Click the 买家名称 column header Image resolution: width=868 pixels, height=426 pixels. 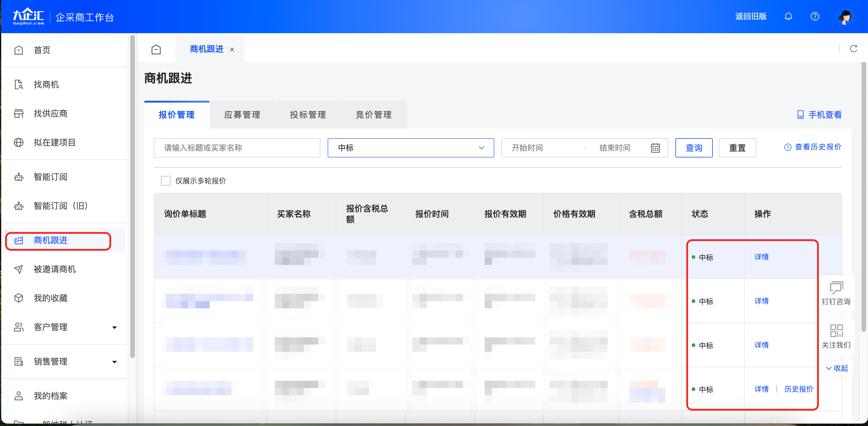tap(294, 214)
